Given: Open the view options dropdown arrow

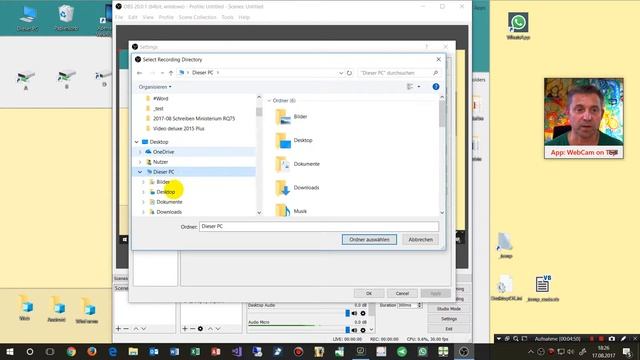Looking at the screenshot, I should [x=419, y=87].
